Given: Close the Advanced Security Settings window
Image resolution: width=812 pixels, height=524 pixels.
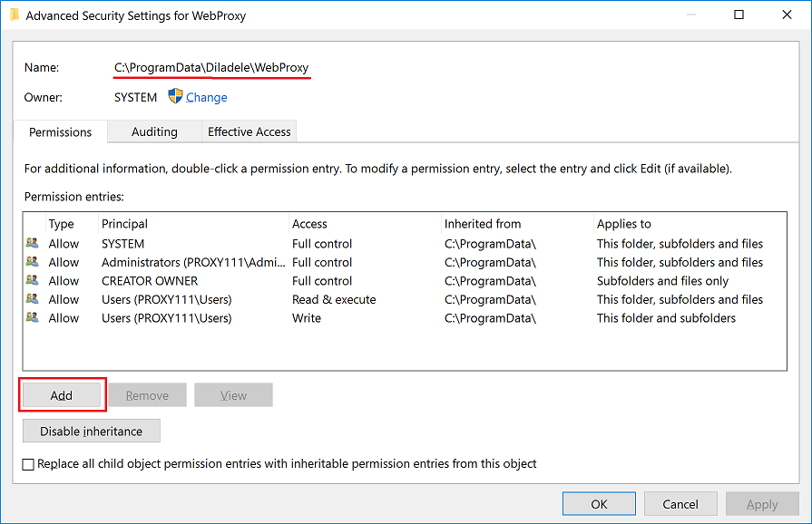Looking at the screenshot, I should pos(787,15).
